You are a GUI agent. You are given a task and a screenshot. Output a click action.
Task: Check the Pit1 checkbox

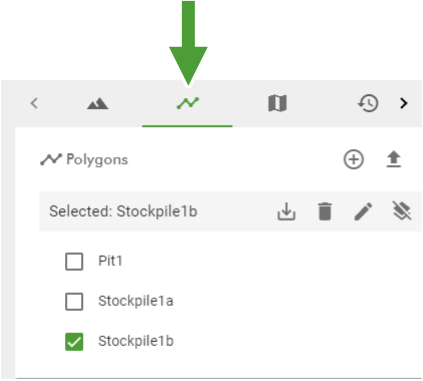click(x=74, y=261)
